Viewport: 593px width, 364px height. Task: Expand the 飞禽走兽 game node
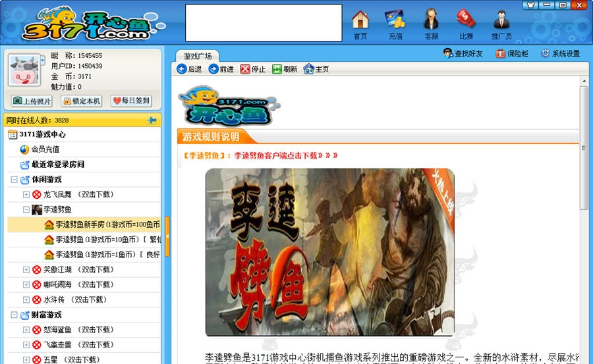(x=26, y=345)
